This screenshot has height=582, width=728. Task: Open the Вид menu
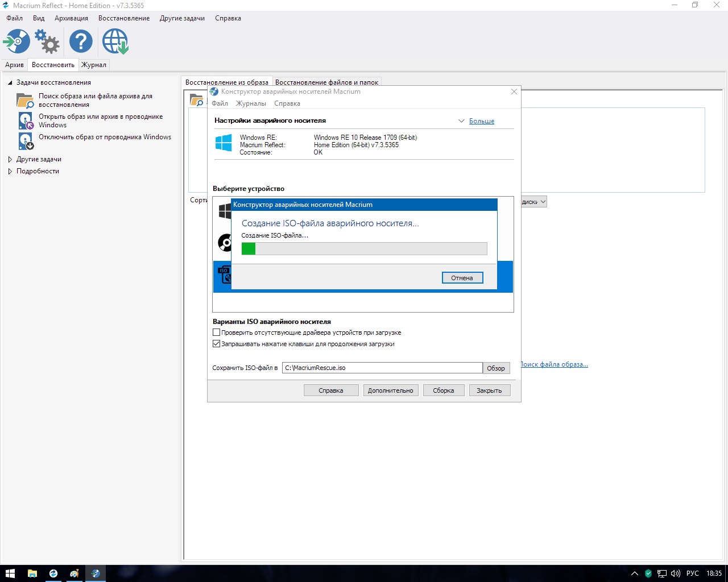39,18
